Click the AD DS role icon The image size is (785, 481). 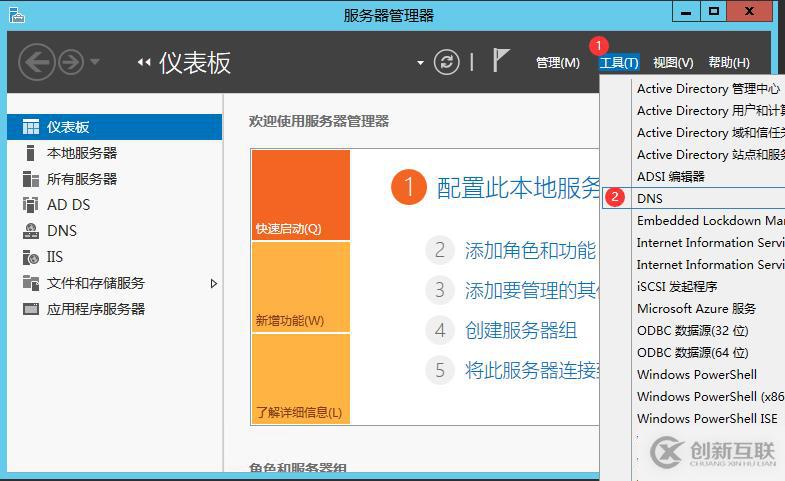(31, 205)
